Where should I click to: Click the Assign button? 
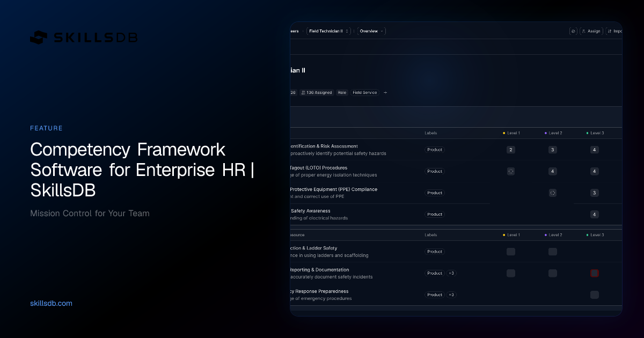click(x=591, y=31)
